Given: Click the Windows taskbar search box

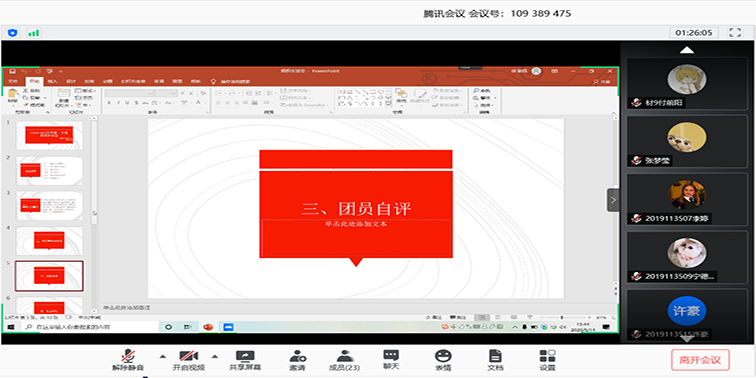Looking at the screenshot, I should click(x=90, y=327).
